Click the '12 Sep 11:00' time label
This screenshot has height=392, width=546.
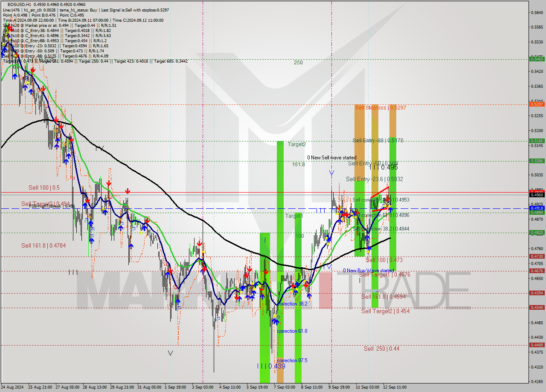(395, 387)
